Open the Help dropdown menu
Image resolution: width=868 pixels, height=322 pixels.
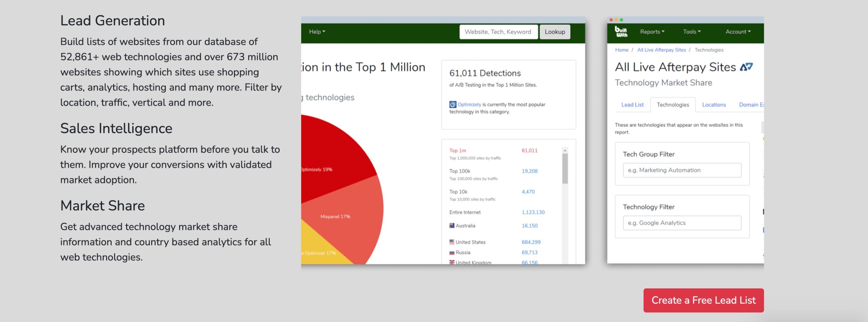(x=317, y=32)
